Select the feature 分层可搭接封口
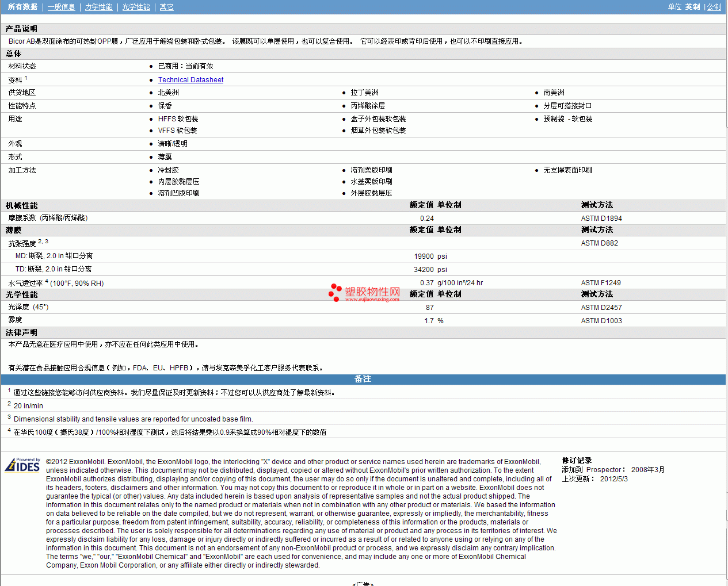Image resolution: width=728 pixels, height=586 pixels. coord(568,106)
